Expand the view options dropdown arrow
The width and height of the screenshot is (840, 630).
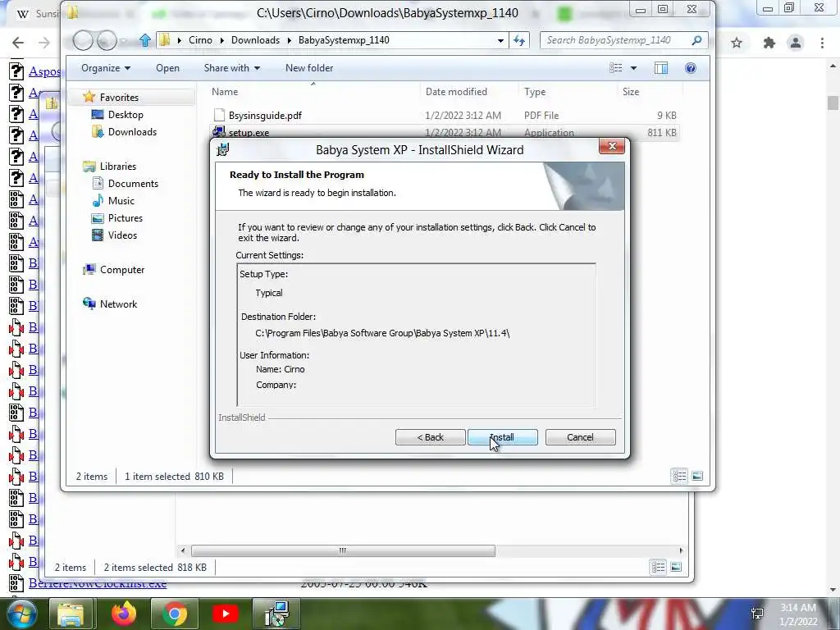click(x=634, y=68)
